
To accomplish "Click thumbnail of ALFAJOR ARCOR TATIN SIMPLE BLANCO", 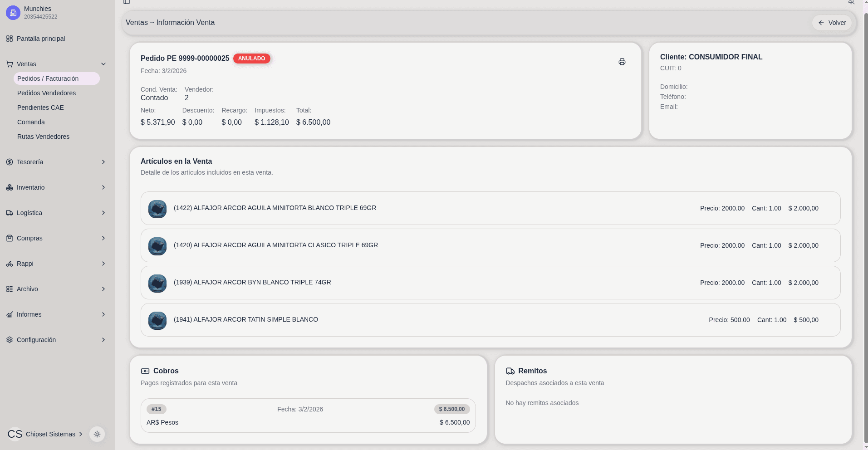I will pyautogui.click(x=157, y=320).
